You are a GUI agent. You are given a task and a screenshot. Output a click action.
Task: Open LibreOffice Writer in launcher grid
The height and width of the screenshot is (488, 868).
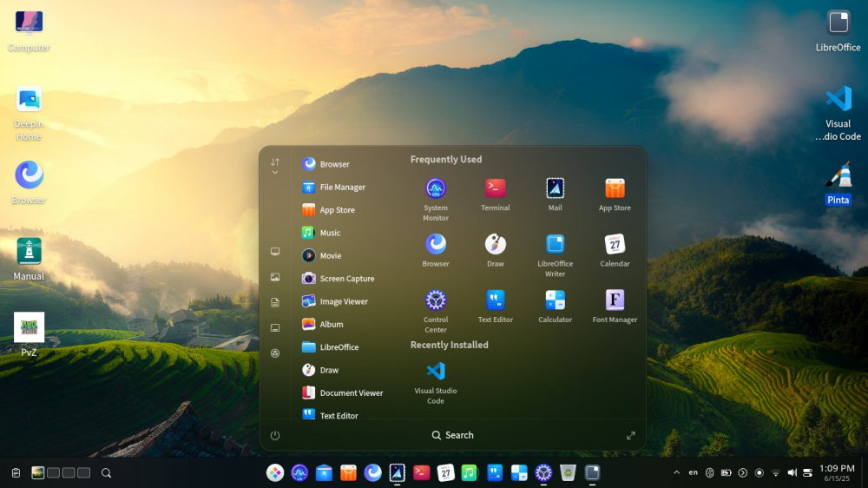(555, 254)
